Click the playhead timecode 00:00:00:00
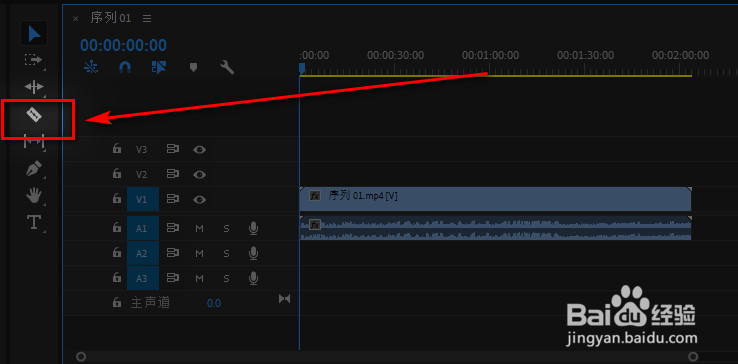 point(123,45)
